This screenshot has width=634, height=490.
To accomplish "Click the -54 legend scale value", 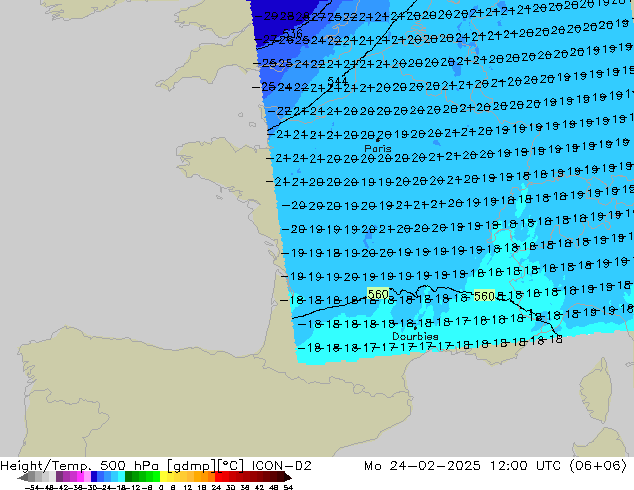I will (x=32, y=487).
